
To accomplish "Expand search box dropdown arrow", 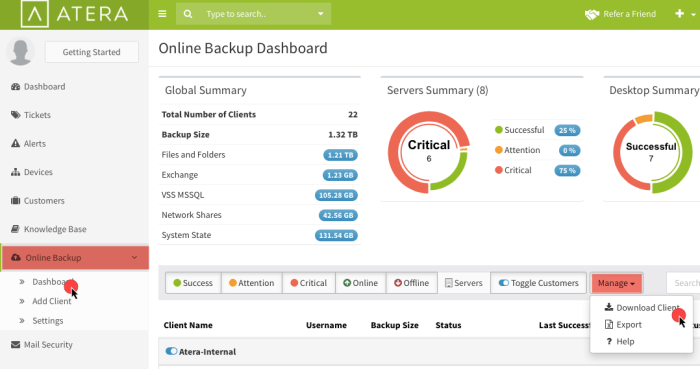I will coord(321,14).
